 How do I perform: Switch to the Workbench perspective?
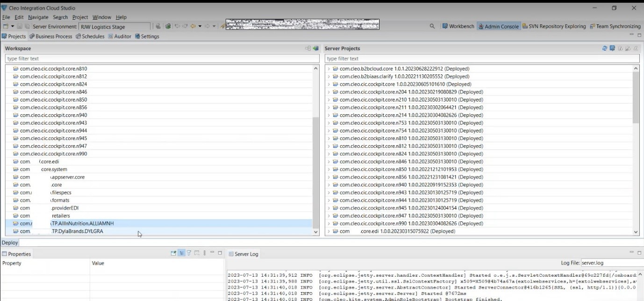click(x=458, y=27)
